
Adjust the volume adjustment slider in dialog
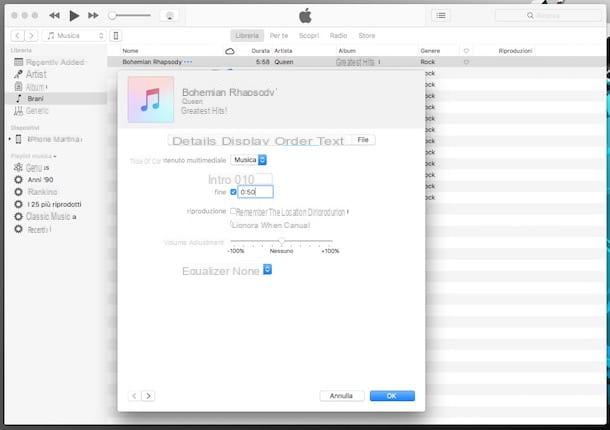(x=282, y=241)
